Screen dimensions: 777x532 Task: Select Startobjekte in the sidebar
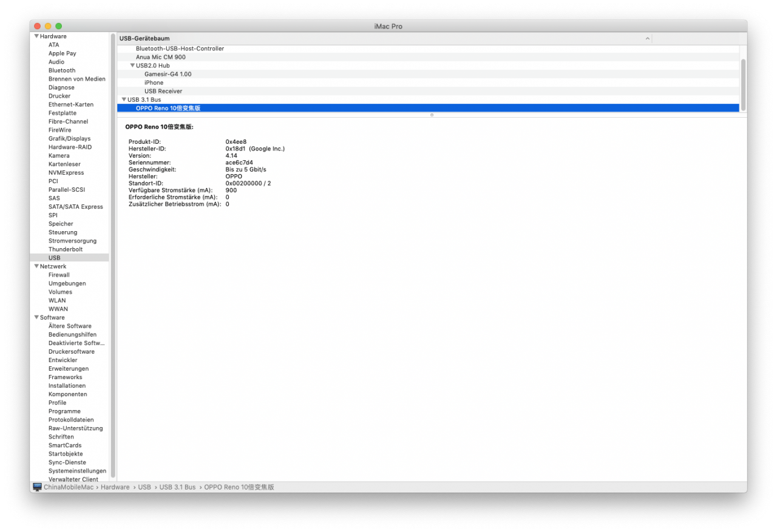click(x=66, y=453)
